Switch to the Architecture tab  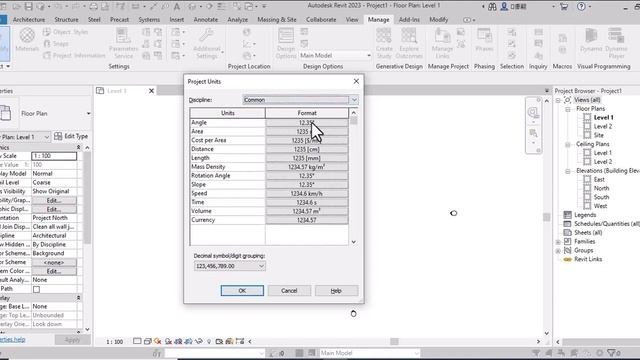click(29, 20)
